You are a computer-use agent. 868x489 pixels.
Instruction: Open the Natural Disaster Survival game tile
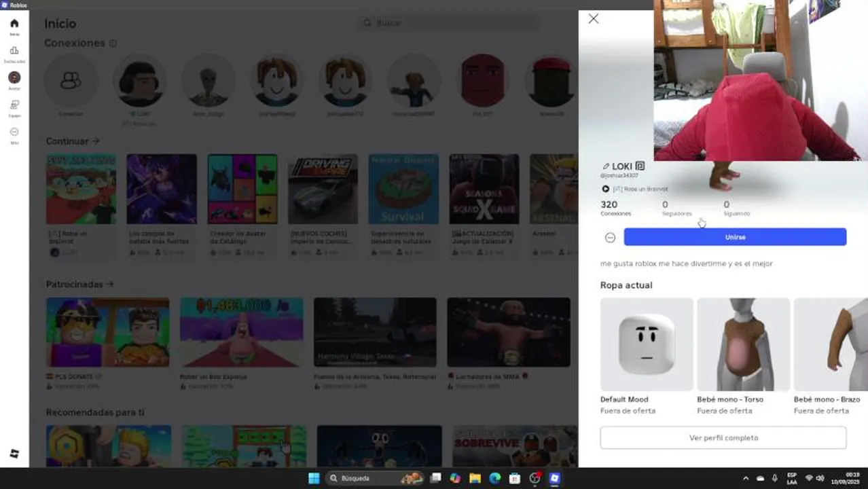click(x=403, y=189)
